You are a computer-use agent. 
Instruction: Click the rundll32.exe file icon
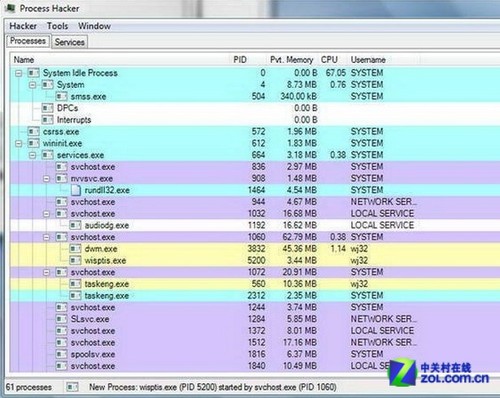(x=76, y=190)
